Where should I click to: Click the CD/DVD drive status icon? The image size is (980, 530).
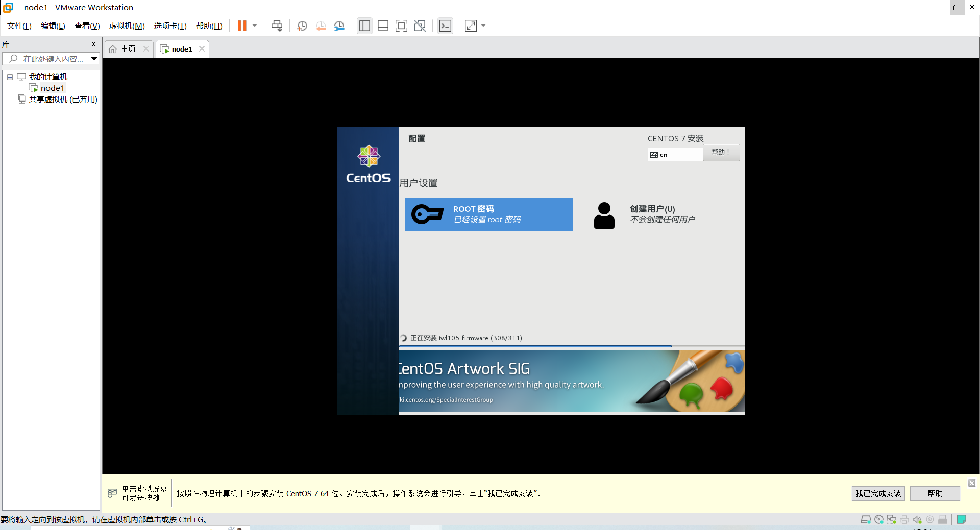[x=879, y=520]
